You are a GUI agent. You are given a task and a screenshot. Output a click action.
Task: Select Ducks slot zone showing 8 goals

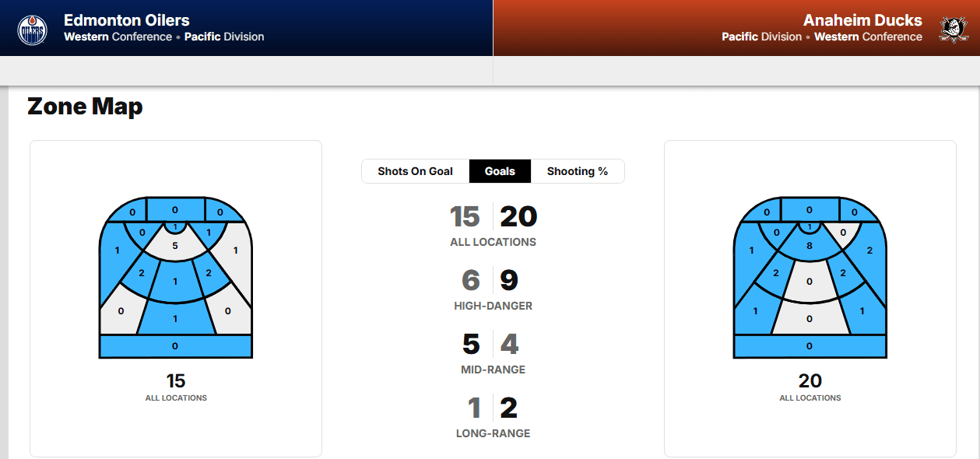[x=810, y=247]
